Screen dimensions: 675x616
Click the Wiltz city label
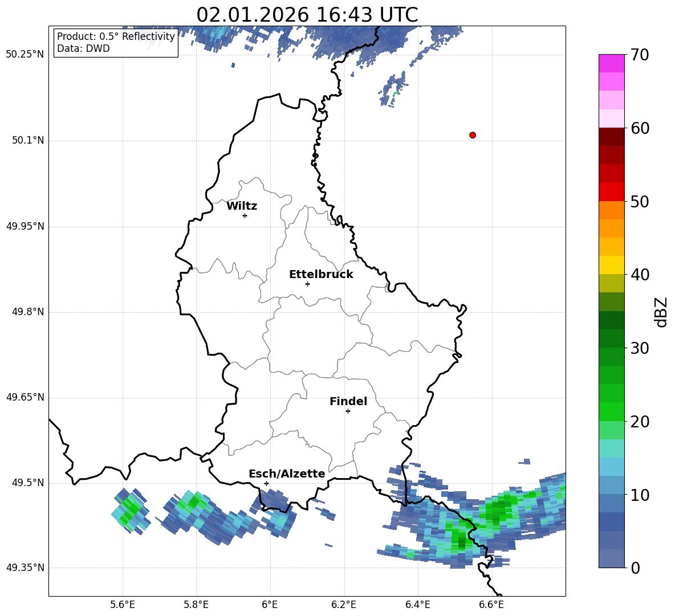tap(242, 206)
